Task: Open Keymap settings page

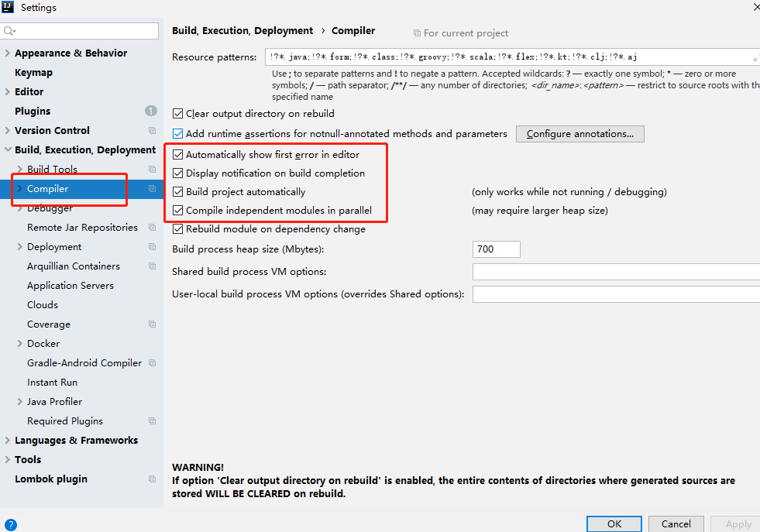Action: click(x=33, y=72)
